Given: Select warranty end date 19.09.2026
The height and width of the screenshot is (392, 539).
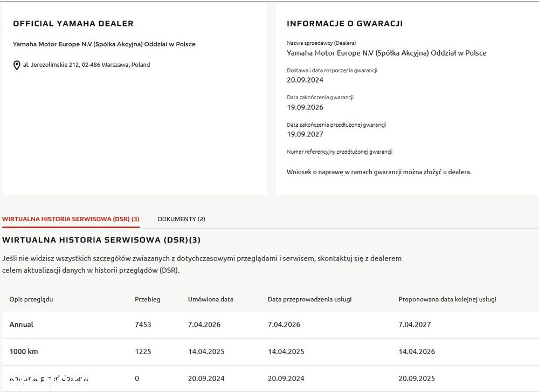Looking at the screenshot, I should (305, 107).
